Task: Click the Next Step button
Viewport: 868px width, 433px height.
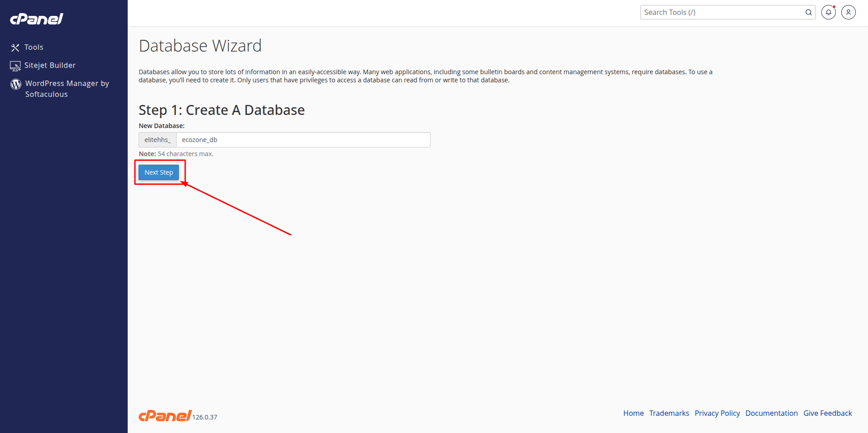Action: coord(158,172)
